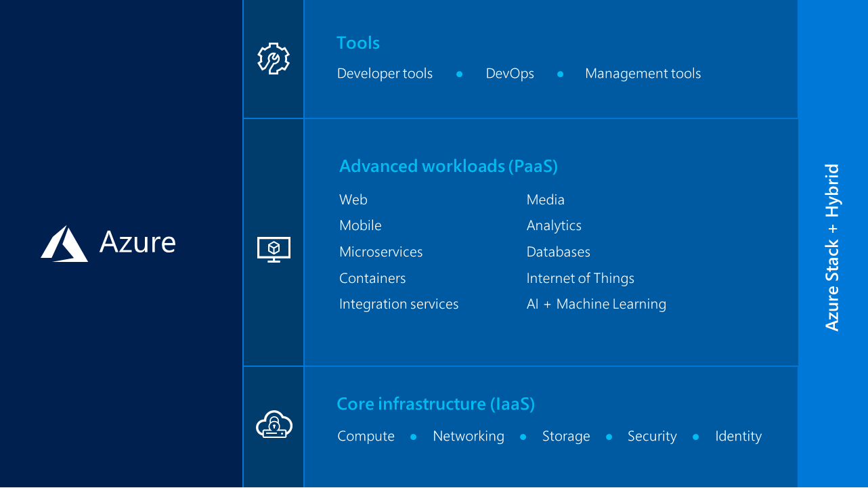Choose Internet of Things item

[580, 278]
